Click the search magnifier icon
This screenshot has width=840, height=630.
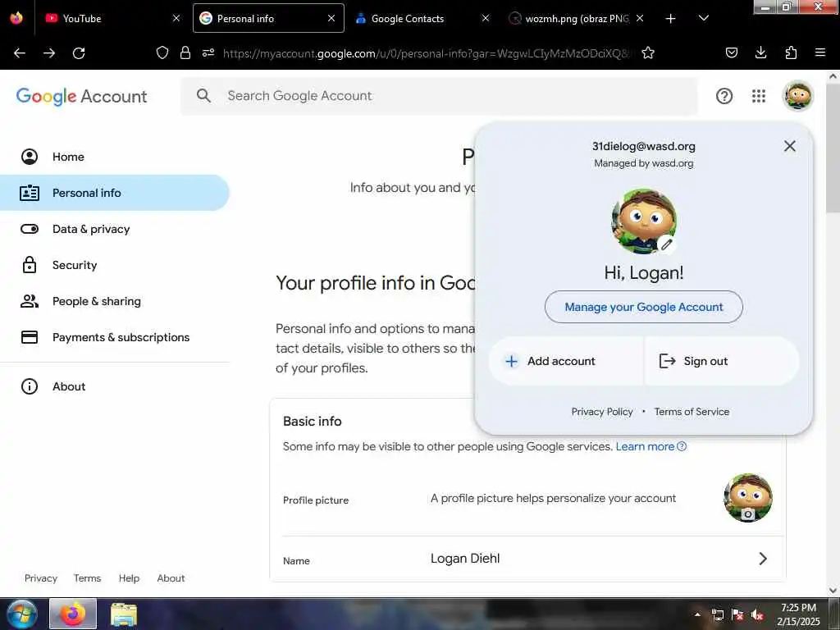click(x=203, y=96)
